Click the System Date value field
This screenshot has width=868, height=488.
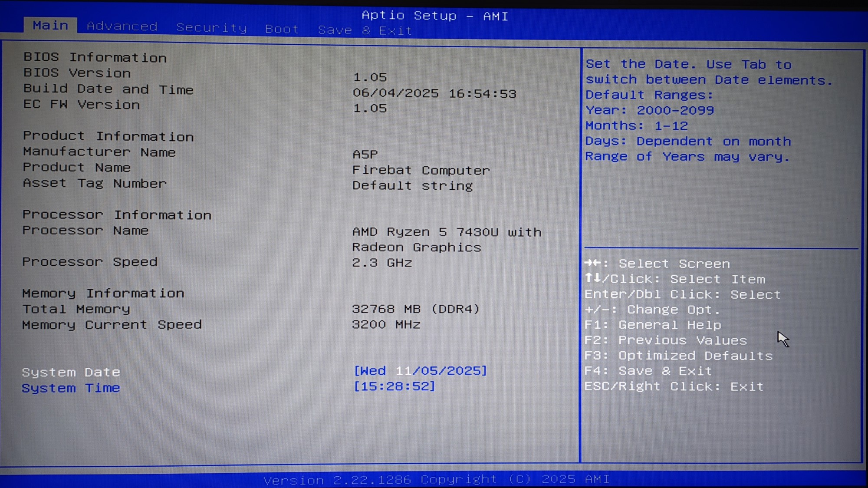click(420, 371)
